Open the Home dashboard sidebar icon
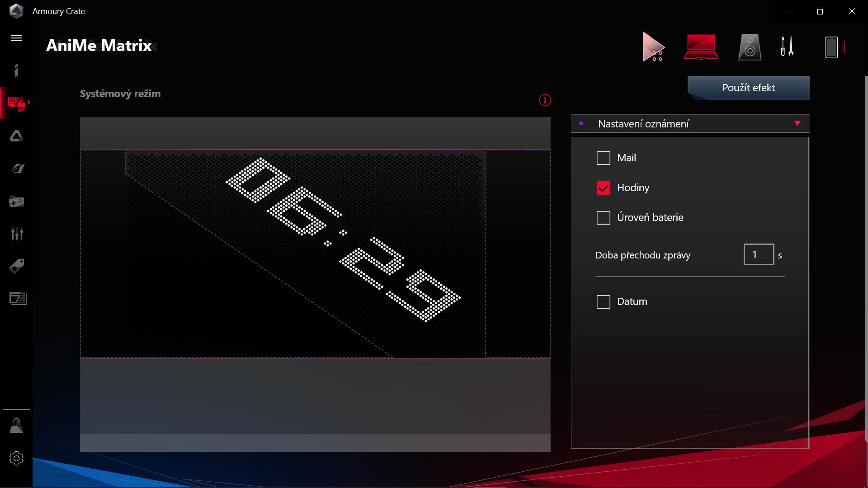This screenshot has height=488, width=868. click(x=16, y=70)
